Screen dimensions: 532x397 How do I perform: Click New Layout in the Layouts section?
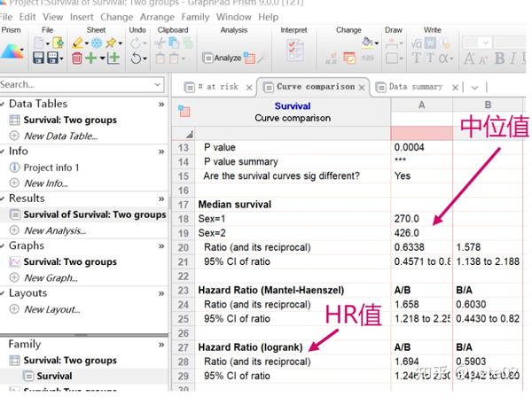(x=52, y=309)
